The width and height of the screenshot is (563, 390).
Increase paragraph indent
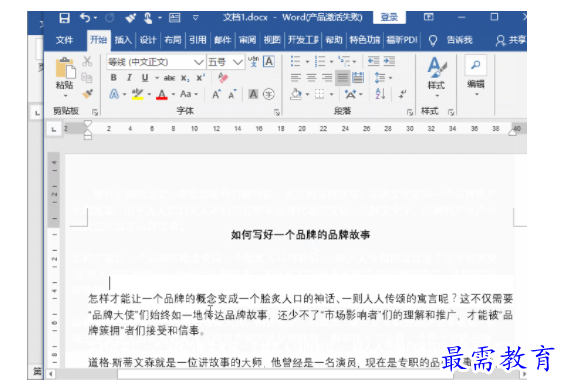pos(389,61)
